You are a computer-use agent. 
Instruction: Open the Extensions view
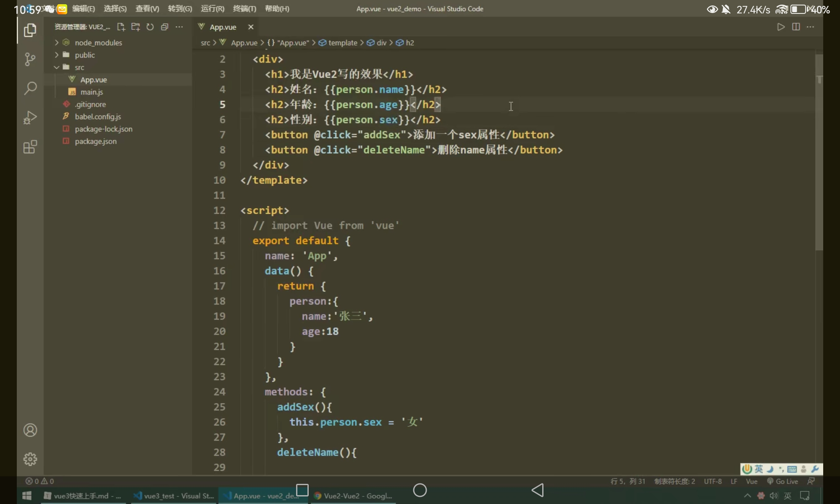[x=30, y=147]
